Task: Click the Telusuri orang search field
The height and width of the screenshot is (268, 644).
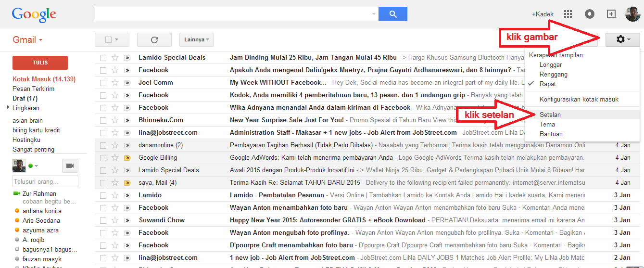Action: [x=45, y=182]
